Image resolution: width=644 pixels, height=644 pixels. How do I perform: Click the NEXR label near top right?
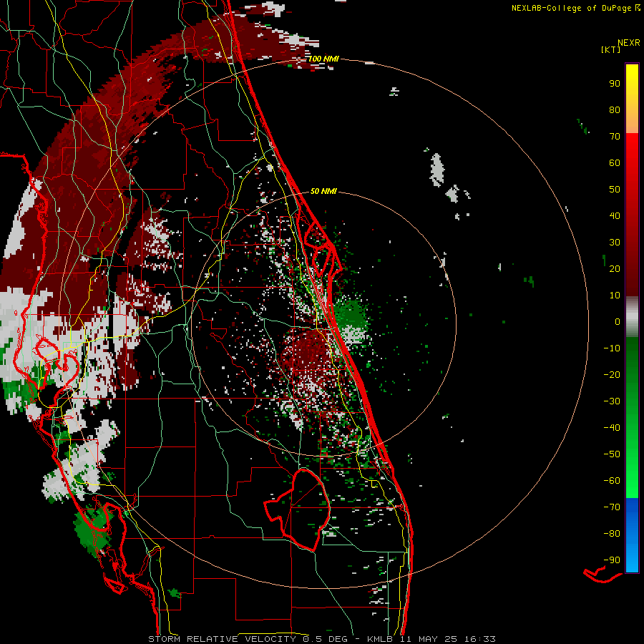[629, 42]
